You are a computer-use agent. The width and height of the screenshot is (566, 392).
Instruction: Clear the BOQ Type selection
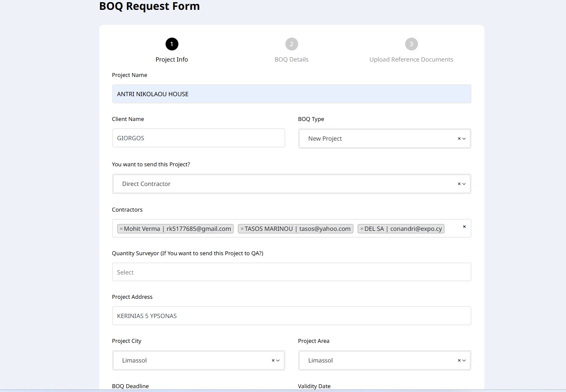[459, 139]
